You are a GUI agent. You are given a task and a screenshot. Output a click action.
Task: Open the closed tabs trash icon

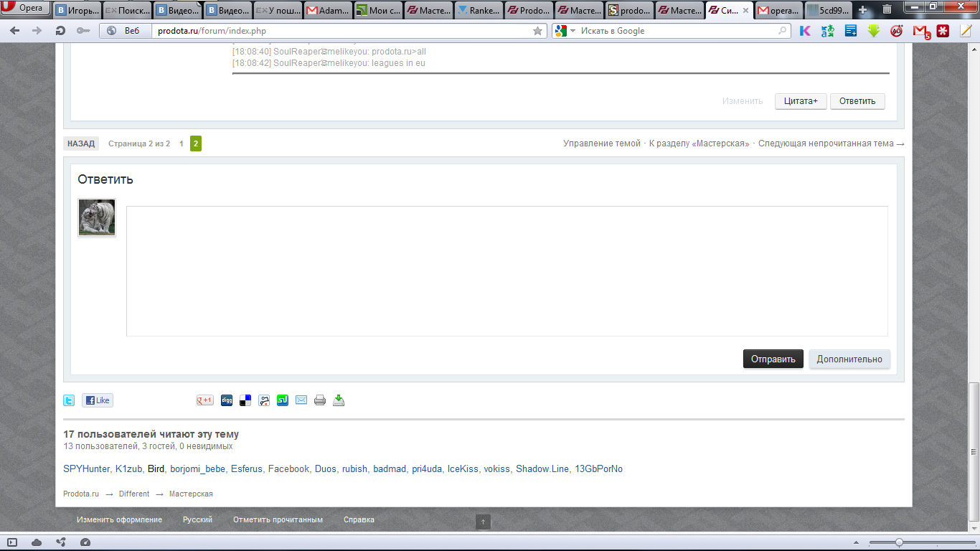tap(887, 10)
